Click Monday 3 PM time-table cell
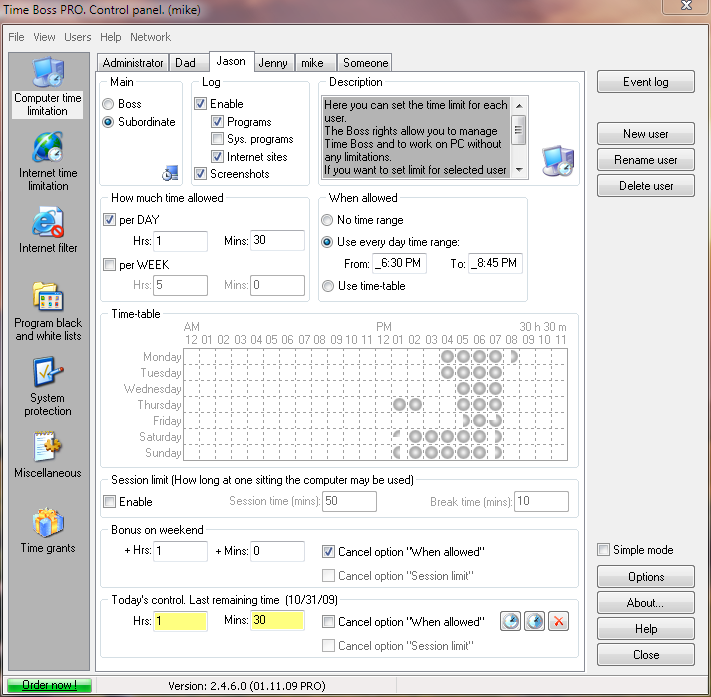 point(431,356)
